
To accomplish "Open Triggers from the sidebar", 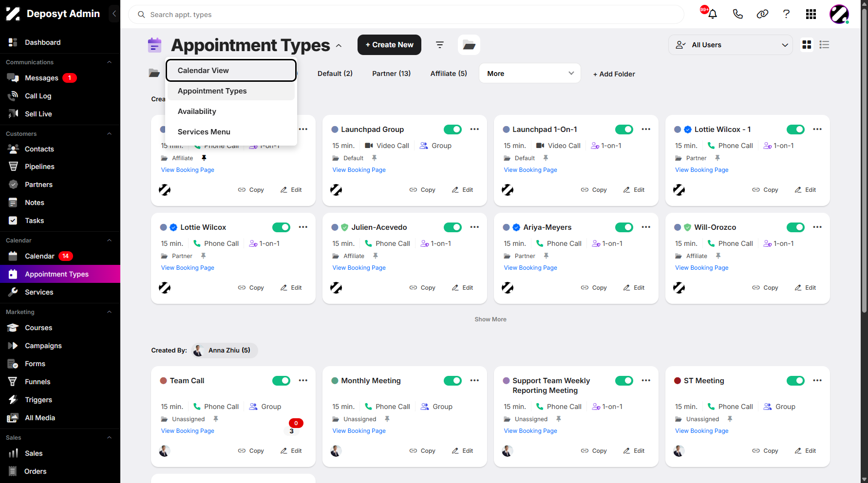I will 38,400.
